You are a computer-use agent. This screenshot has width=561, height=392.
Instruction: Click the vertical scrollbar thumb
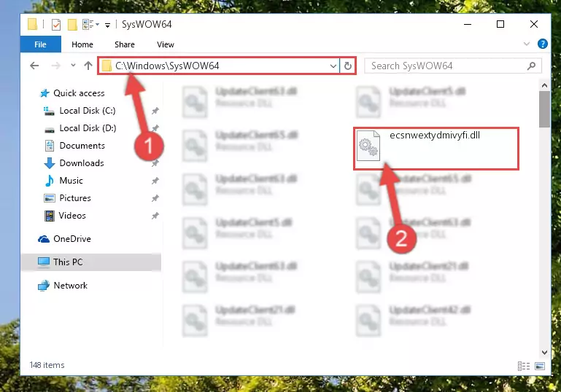[544, 109]
